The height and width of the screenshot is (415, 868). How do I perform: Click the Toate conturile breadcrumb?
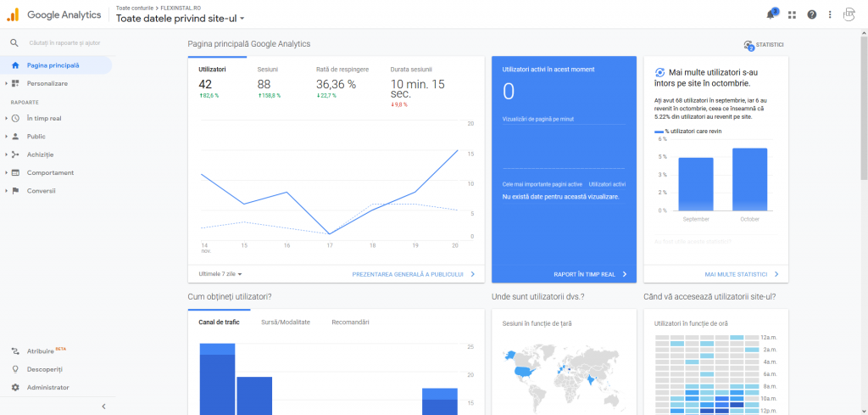tap(135, 8)
